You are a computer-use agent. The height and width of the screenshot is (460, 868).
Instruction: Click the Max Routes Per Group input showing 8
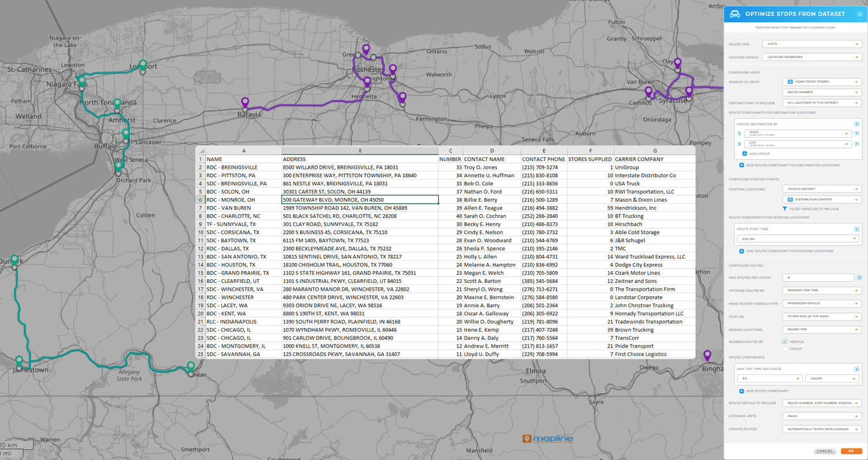[818, 277]
